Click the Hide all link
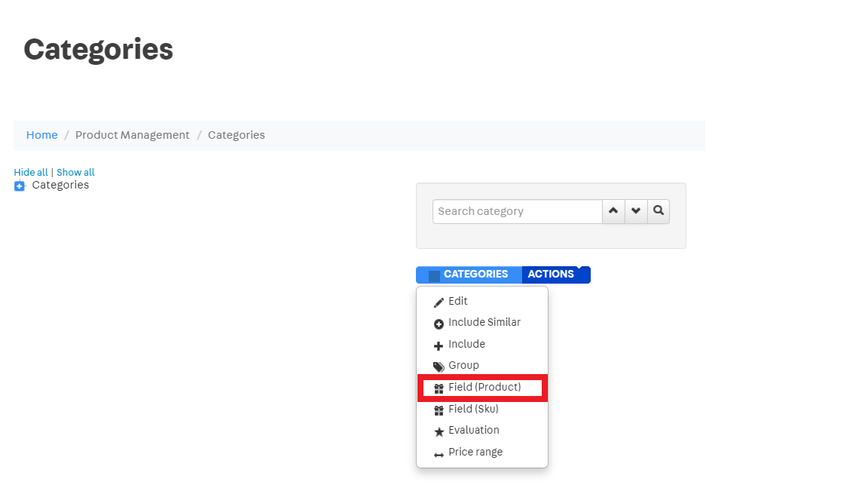This screenshot has height=491, width=868. 30,172
